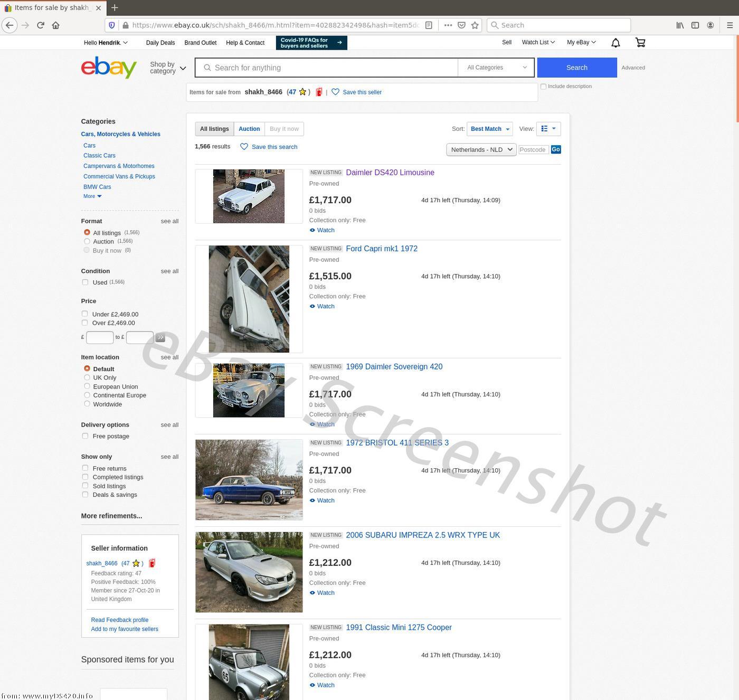Tick the Free postage checkbox
Viewport: 739px width, 700px height.
point(85,436)
